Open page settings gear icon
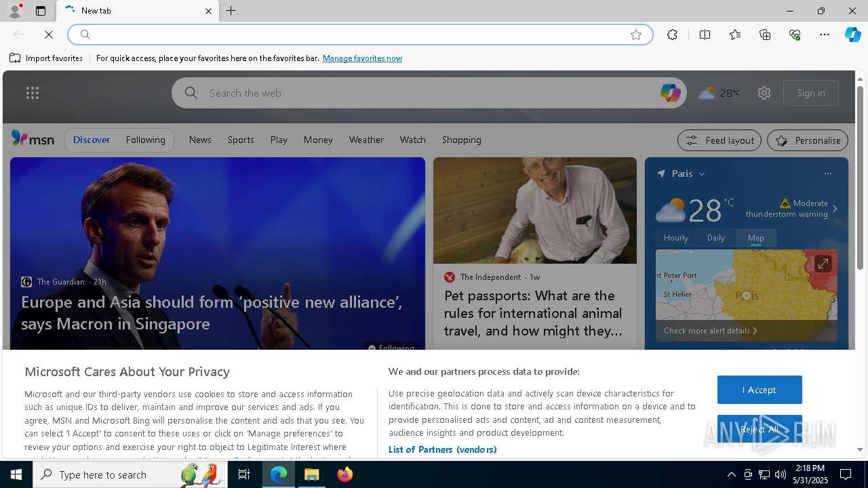868x488 pixels. (x=764, y=93)
